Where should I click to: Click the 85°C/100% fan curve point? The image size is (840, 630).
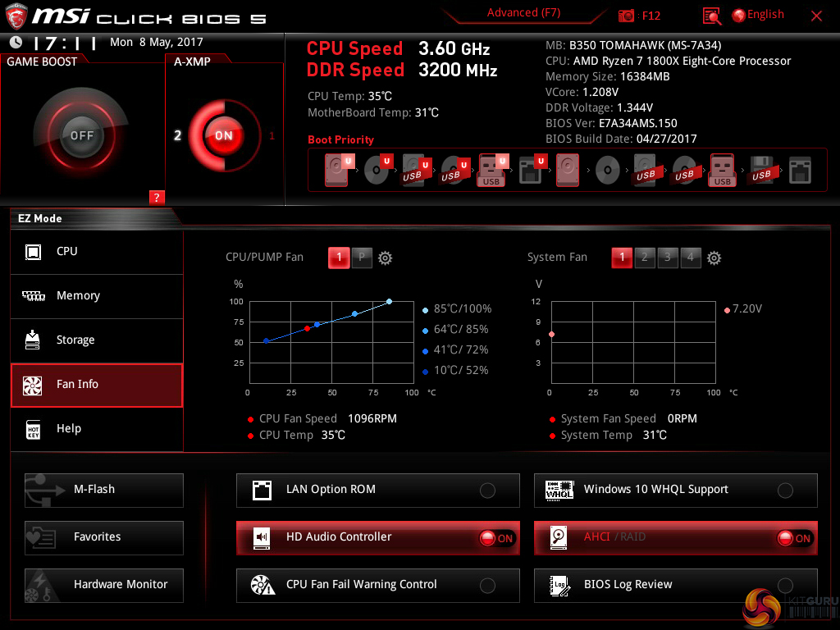pyautogui.click(x=390, y=302)
